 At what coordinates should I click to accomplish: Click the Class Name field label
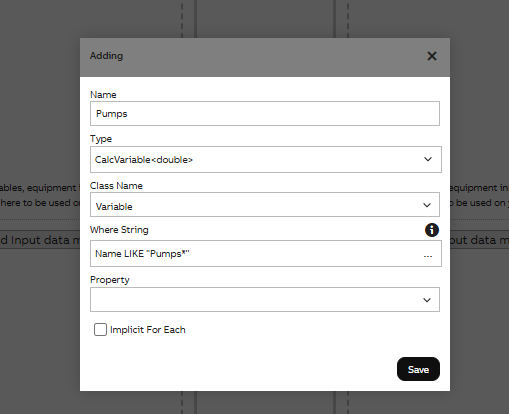coord(116,186)
